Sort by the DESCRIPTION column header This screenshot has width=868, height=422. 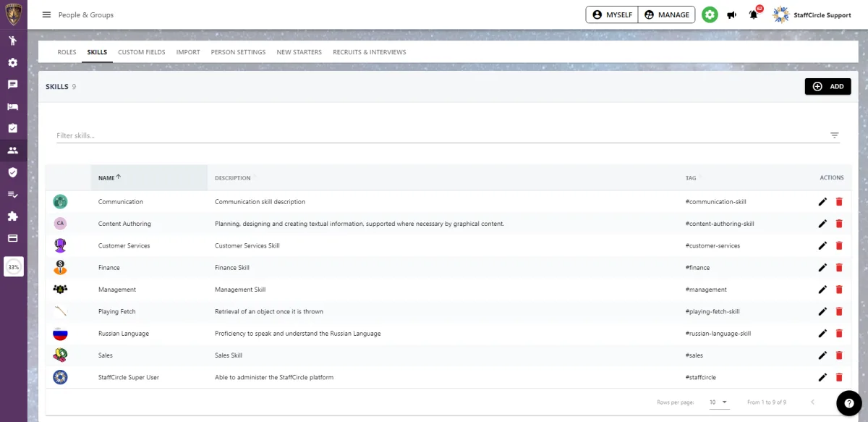click(232, 178)
